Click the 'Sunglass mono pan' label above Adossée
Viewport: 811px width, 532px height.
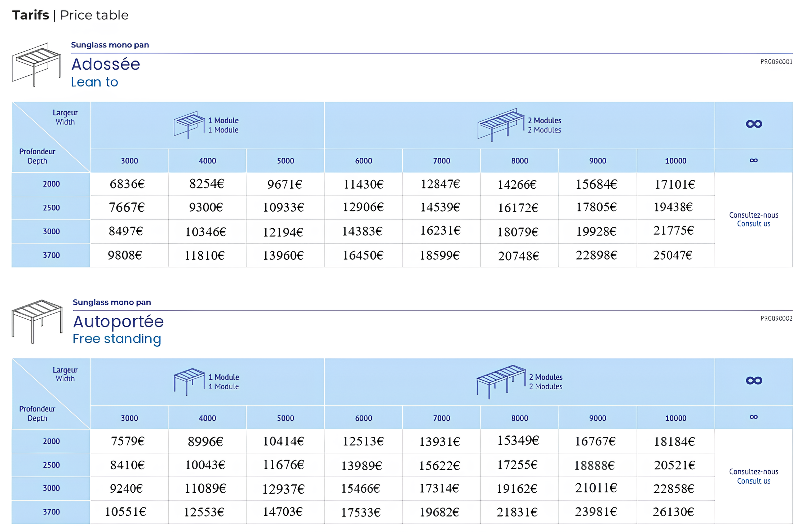(x=110, y=45)
